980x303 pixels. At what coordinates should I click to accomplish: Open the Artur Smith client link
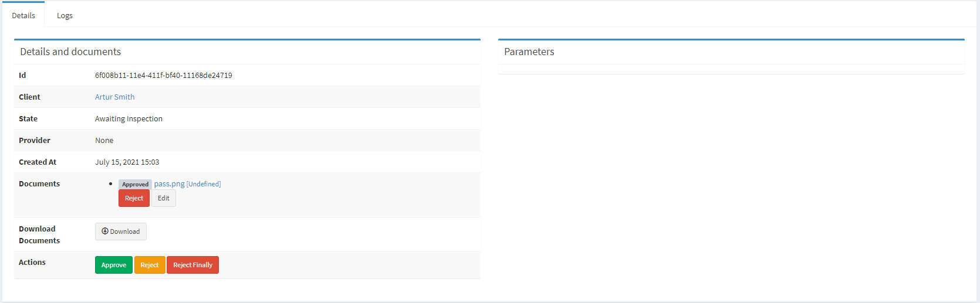tap(115, 97)
